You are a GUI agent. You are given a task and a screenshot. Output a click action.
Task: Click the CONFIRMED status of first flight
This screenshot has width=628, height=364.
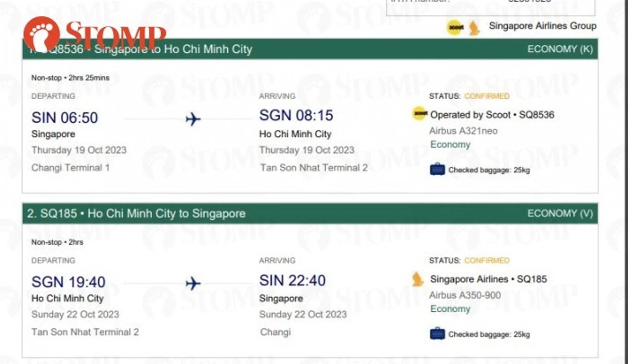tap(487, 96)
